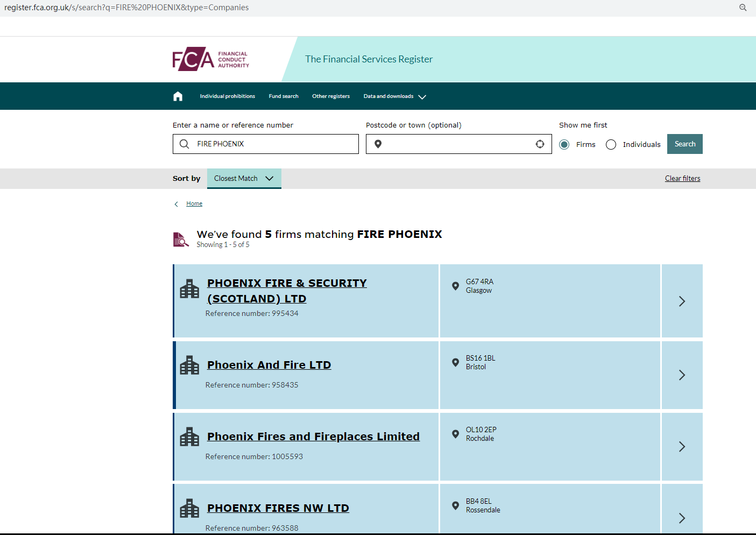The height and width of the screenshot is (535, 756).
Task: Click the postcode or town input field
Action: pyautogui.click(x=459, y=144)
